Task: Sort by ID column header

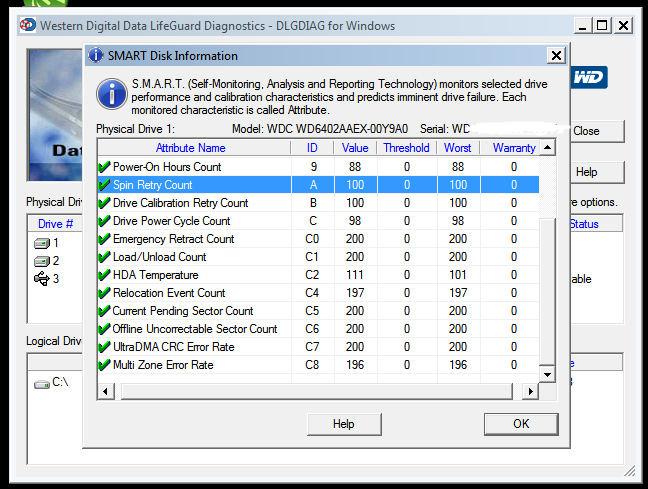Action: (x=312, y=148)
